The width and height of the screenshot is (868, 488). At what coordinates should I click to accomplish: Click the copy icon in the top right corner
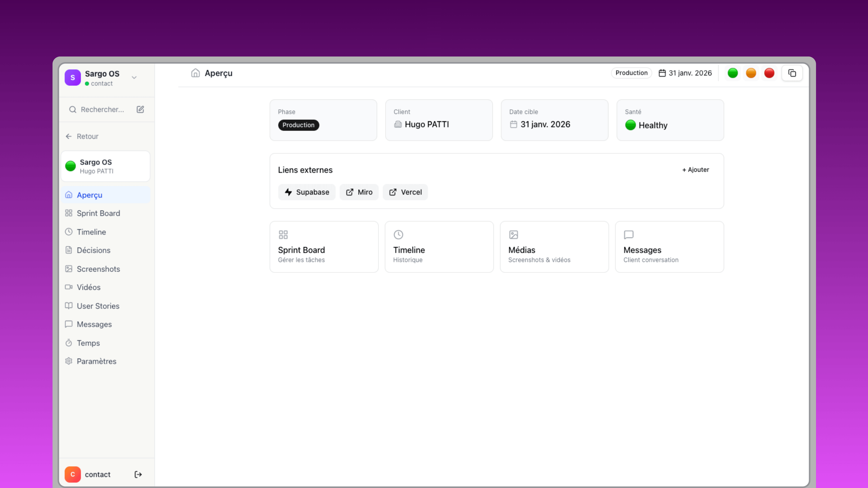click(x=792, y=73)
